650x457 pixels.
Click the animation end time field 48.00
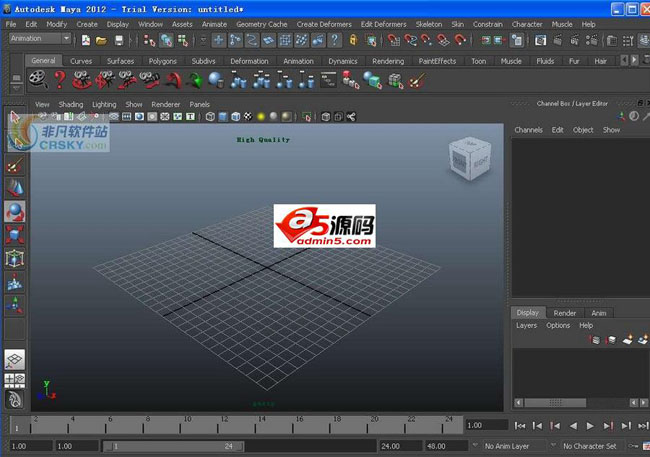click(x=447, y=446)
